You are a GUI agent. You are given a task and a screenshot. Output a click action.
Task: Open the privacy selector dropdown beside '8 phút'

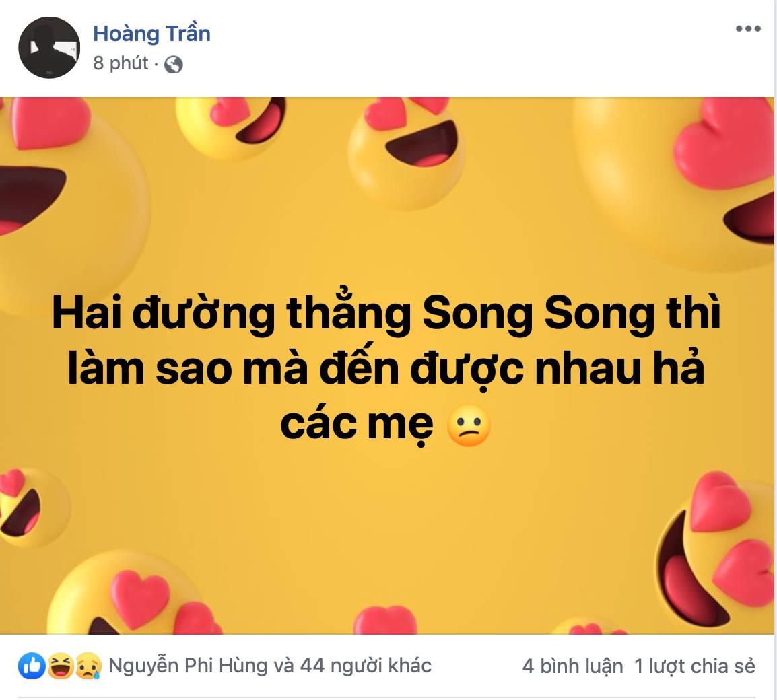[x=172, y=65]
